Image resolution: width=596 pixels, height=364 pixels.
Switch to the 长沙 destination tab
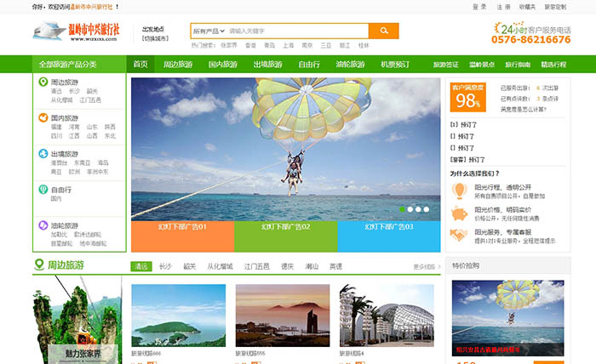point(165,266)
